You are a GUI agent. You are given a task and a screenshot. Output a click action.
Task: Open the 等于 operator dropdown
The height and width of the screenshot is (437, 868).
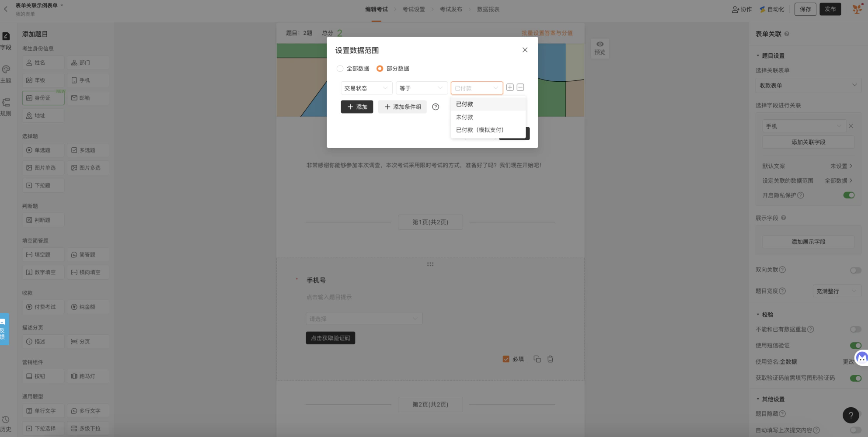pos(422,88)
